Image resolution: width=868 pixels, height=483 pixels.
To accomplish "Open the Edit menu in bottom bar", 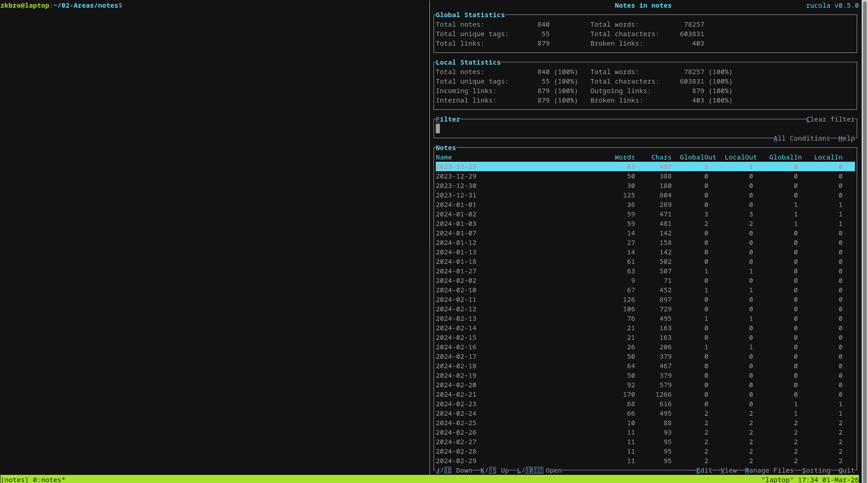I will pyautogui.click(x=704, y=470).
